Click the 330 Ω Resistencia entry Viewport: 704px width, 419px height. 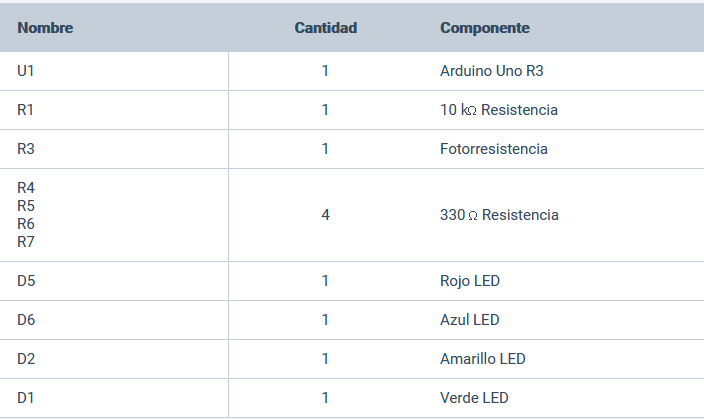pos(499,215)
